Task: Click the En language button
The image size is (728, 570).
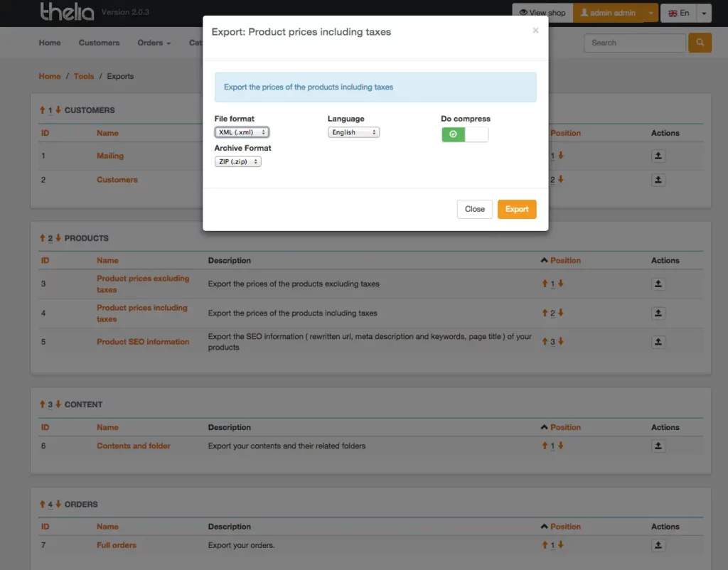Action: (678, 13)
